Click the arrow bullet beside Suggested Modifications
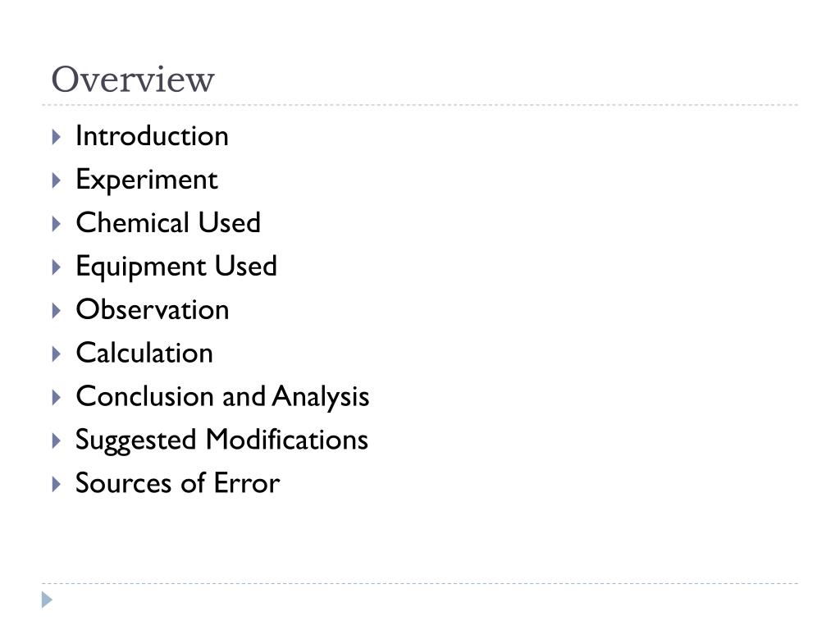The height and width of the screenshot is (630, 840). 57,441
